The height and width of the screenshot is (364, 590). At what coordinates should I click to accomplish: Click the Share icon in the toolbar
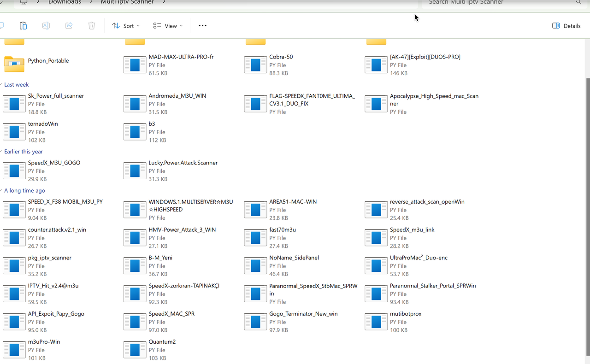pyautogui.click(x=69, y=26)
